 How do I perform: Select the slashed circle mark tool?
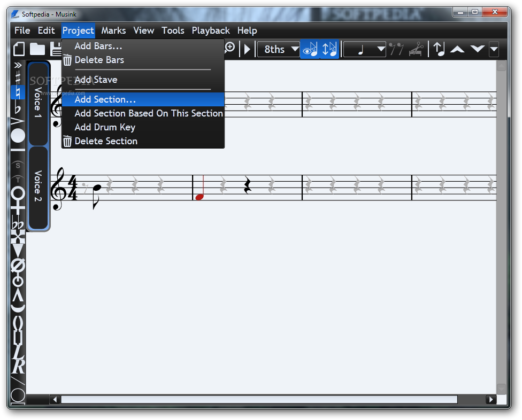pyautogui.click(x=18, y=266)
